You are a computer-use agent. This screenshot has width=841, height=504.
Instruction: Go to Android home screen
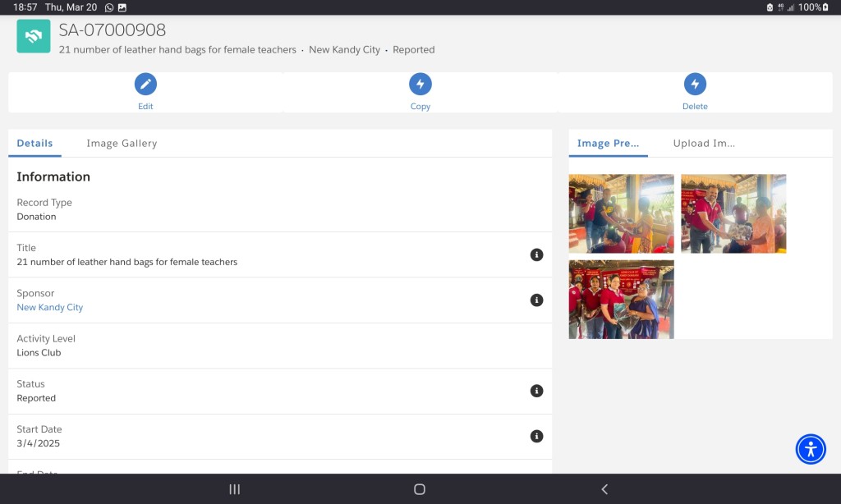click(420, 489)
